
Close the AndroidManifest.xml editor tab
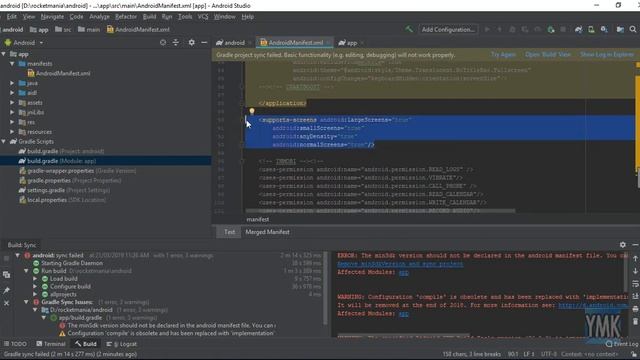click(x=328, y=42)
